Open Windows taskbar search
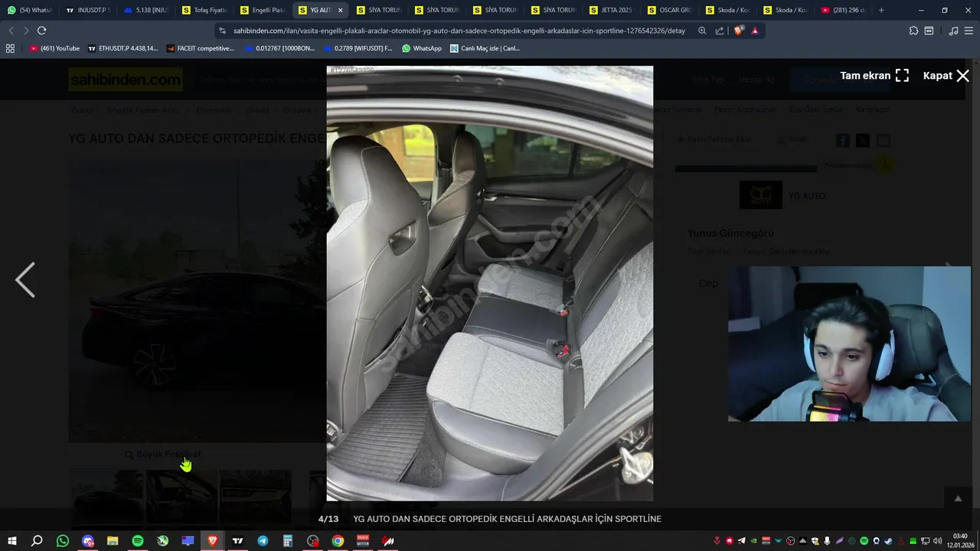This screenshot has height=551, width=980. 37,541
